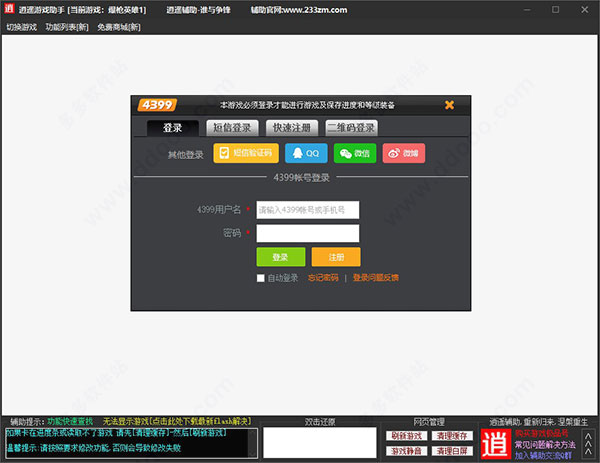
Task: Click the 功能快速查找 green link
Action: [70, 422]
